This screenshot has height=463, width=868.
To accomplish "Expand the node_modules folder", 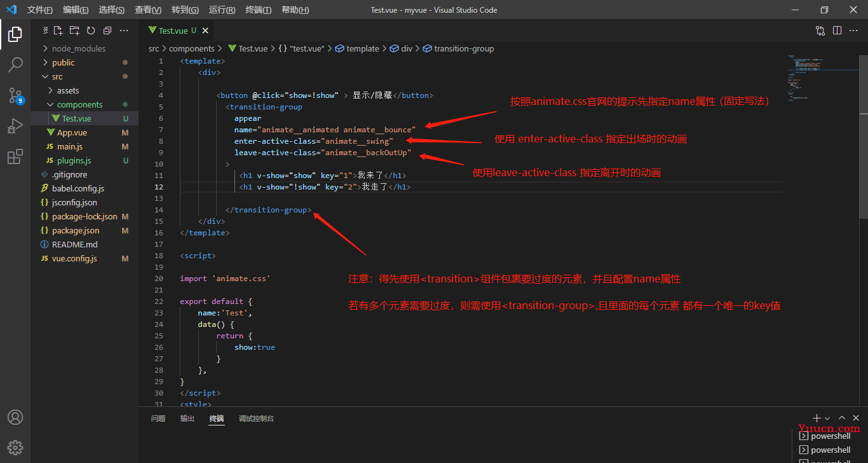I will 85,48.
